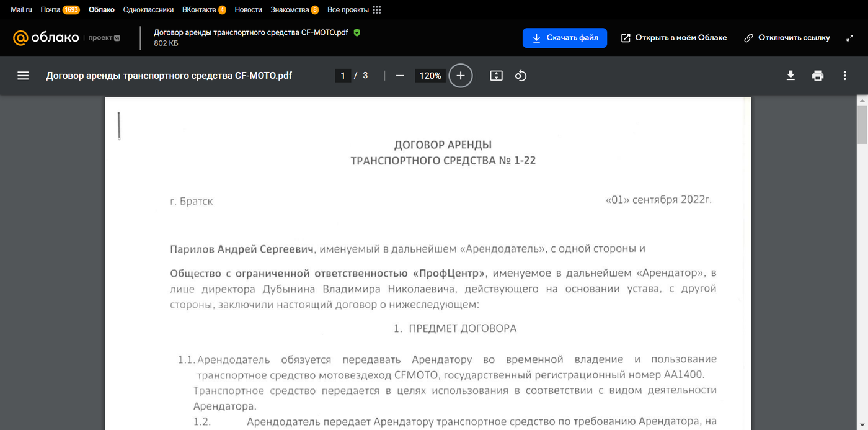Zoom out with the minus button
868x430 pixels.
[x=400, y=76]
